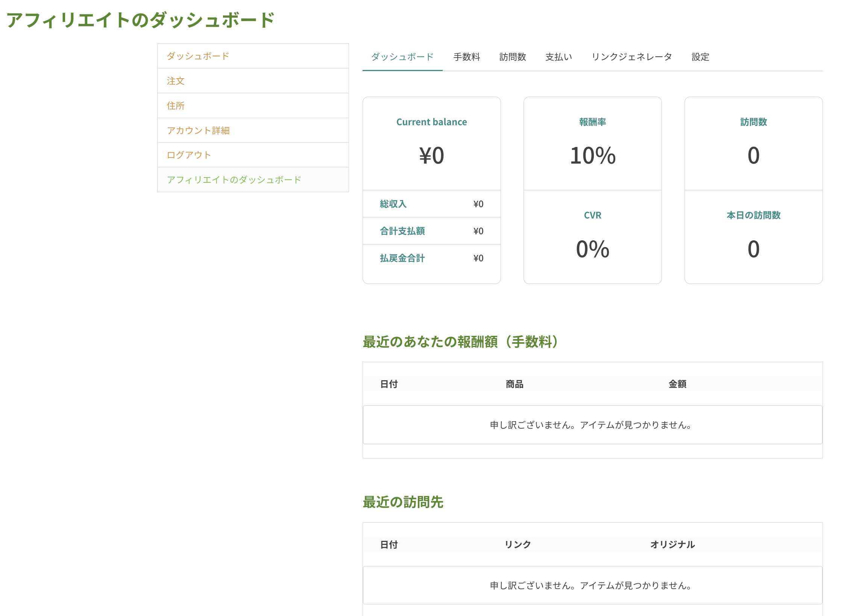
Task: Click the 報酬率 10% card
Action: (x=592, y=143)
